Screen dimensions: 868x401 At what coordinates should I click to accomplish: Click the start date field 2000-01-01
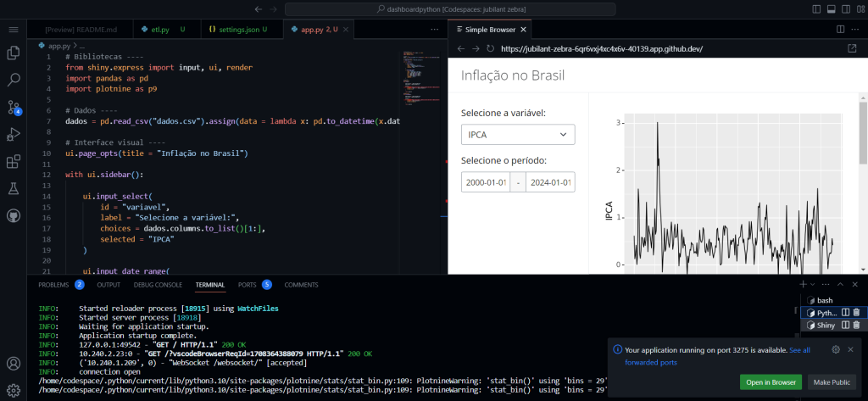(486, 182)
